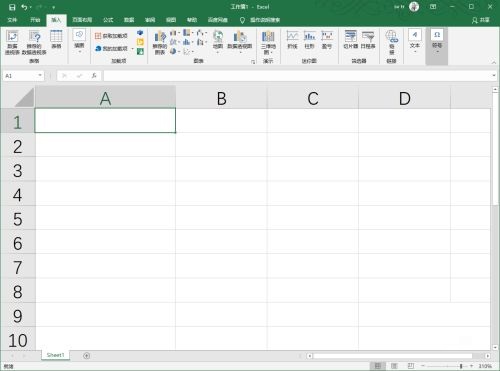Insert a Line sparkline (折线)
The image size is (500, 371).
pyautogui.click(x=292, y=40)
